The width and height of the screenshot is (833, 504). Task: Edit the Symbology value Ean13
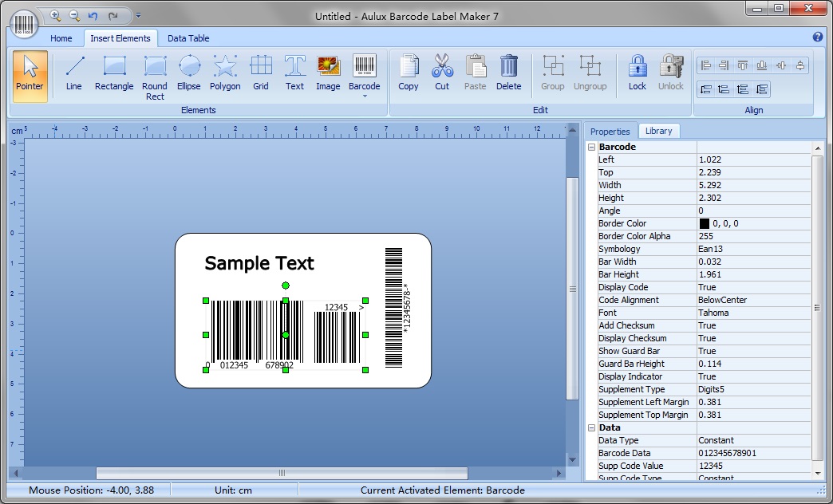click(754, 249)
